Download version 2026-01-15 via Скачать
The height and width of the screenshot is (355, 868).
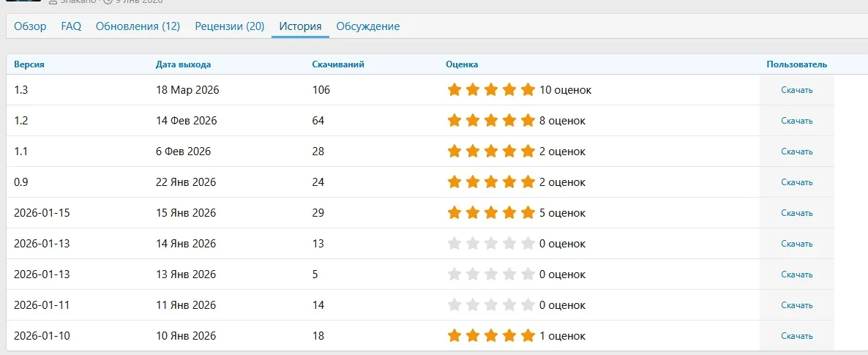click(796, 213)
